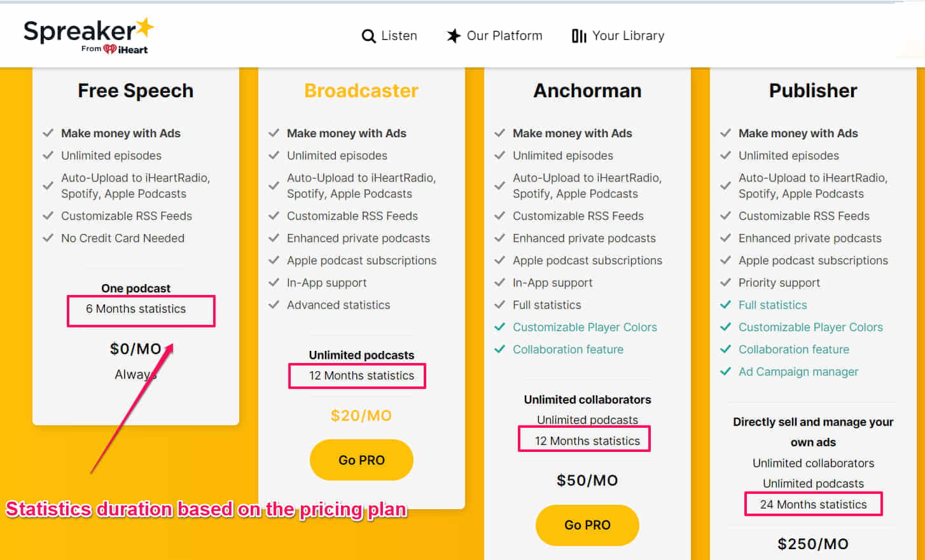Click 'Directly sell and manage your own ads'
This screenshot has width=925, height=560.
813,432
